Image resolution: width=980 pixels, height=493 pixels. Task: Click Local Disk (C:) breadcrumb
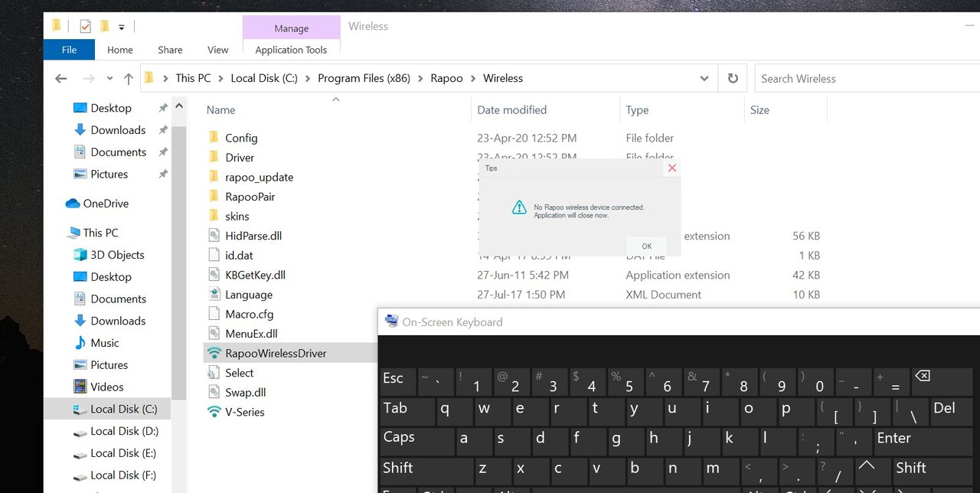pos(263,78)
